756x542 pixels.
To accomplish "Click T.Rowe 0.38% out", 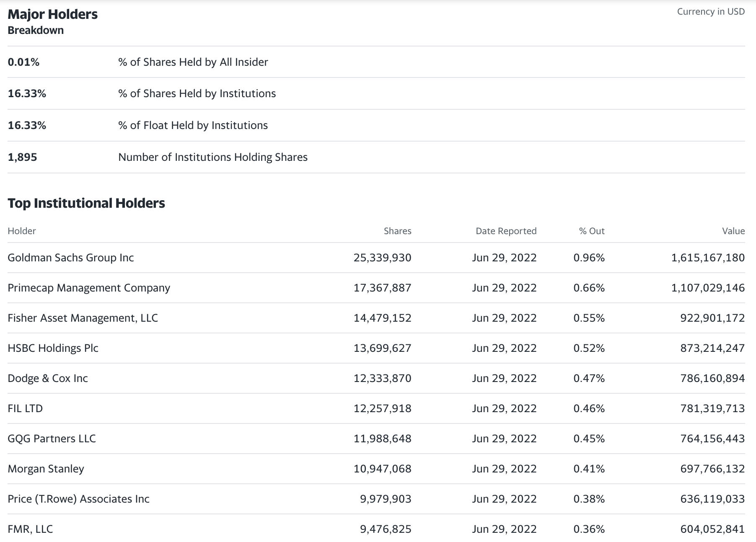I will [589, 499].
